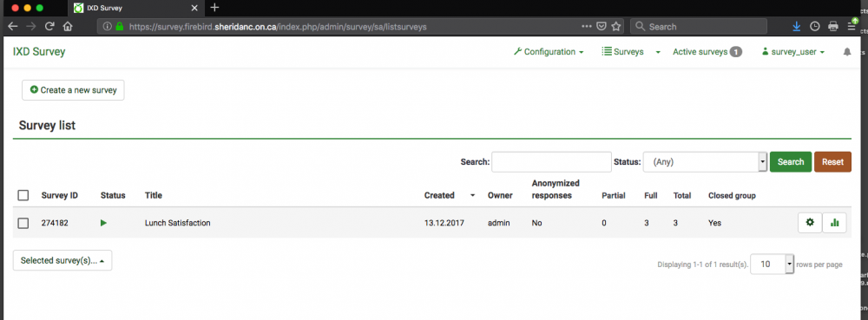868x320 pixels.
Task: Open page actions three-dot menu
Action: point(587,26)
